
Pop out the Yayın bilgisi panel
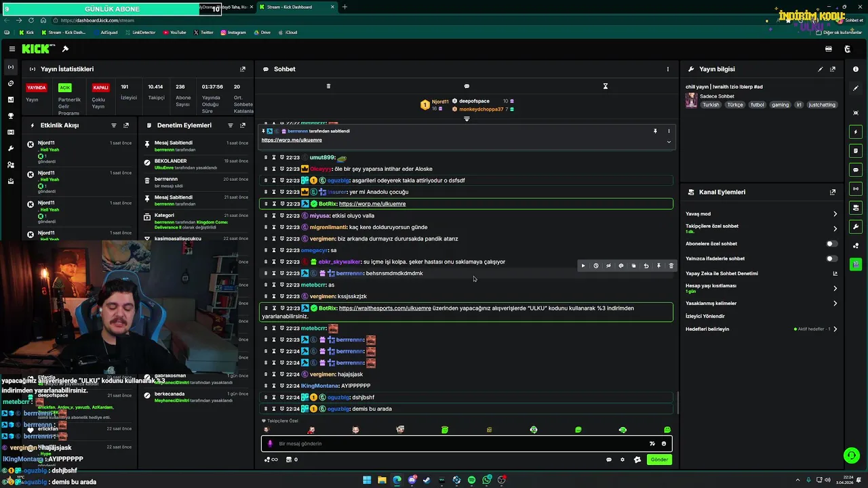833,69
